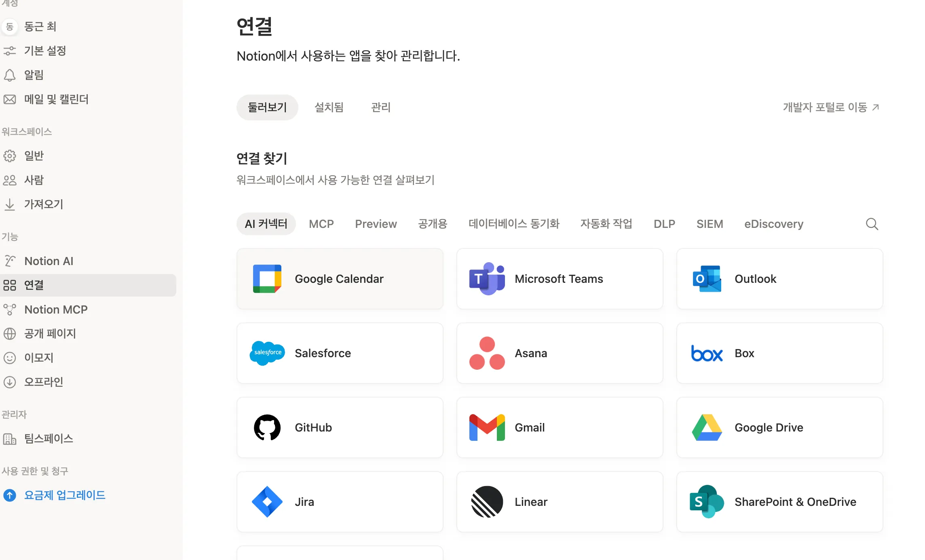Viewport: 925px width, 560px height.
Task: Open the Box connection card
Action: click(x=780, y=353)
